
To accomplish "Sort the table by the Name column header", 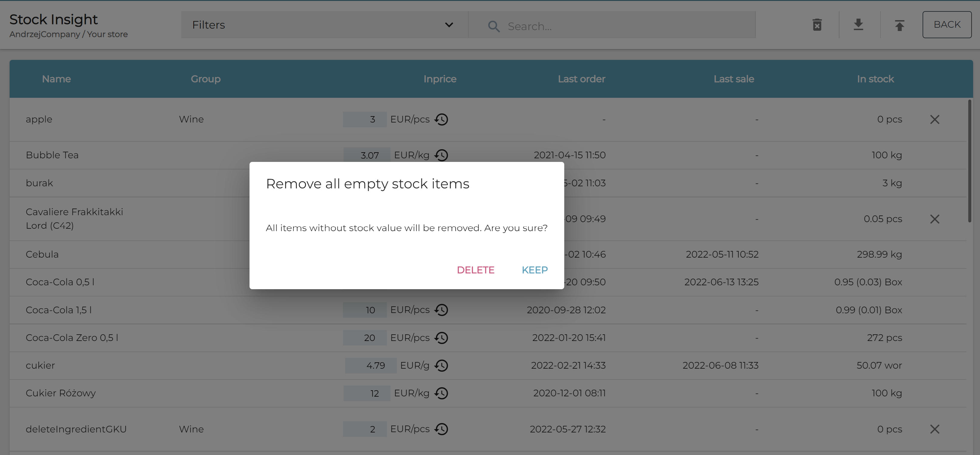I will pos(56,79).
